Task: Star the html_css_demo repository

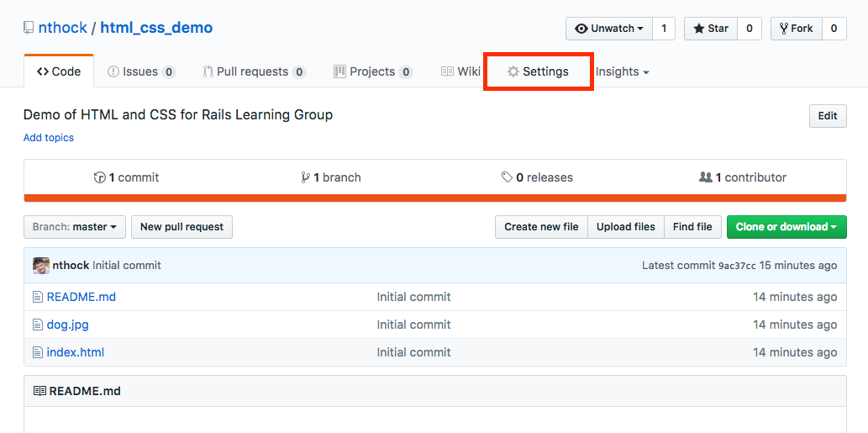Action: click(x=711, y=29)
